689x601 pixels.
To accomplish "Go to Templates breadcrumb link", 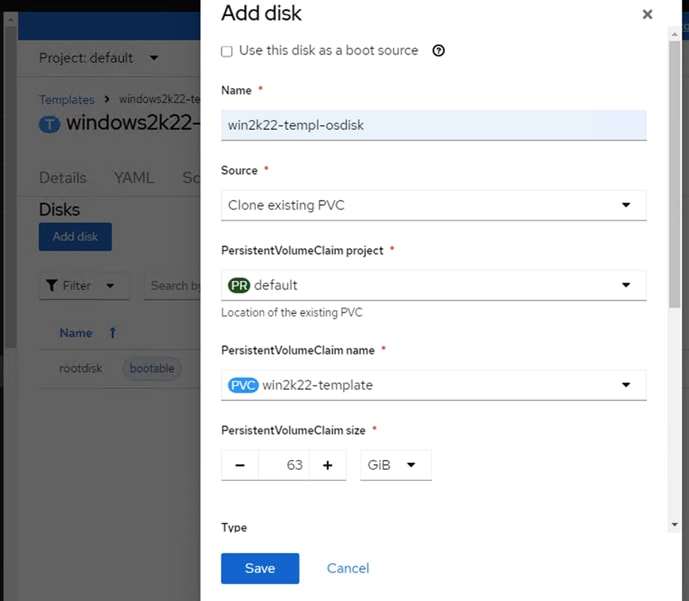I will (67, 100).
